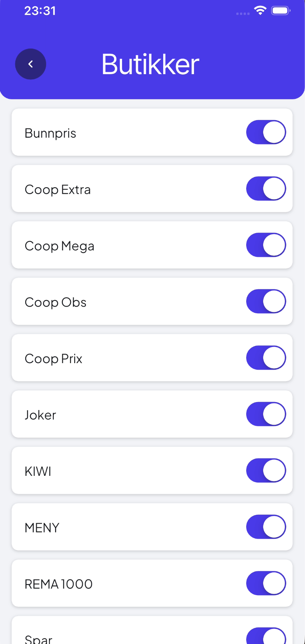Switch off Coop Obs toggle
Screen dimensions: 305x644
(266, 301)
